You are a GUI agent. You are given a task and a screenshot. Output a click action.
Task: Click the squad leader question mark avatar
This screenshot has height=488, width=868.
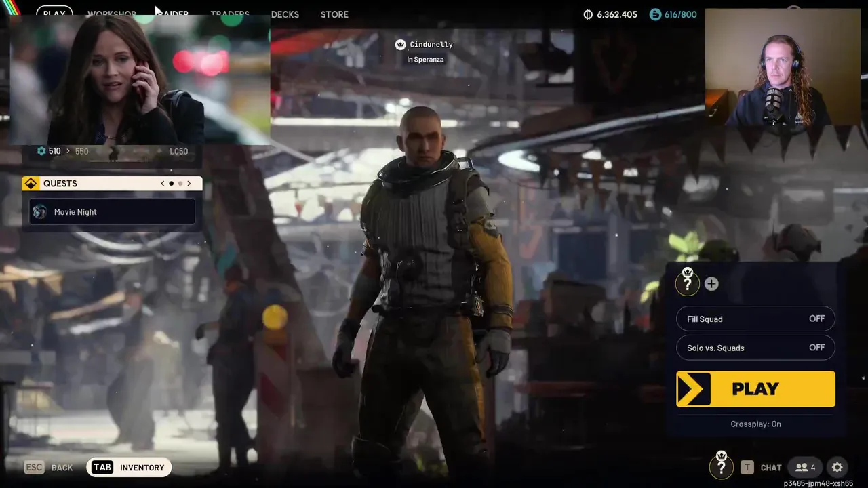point(688,283)
